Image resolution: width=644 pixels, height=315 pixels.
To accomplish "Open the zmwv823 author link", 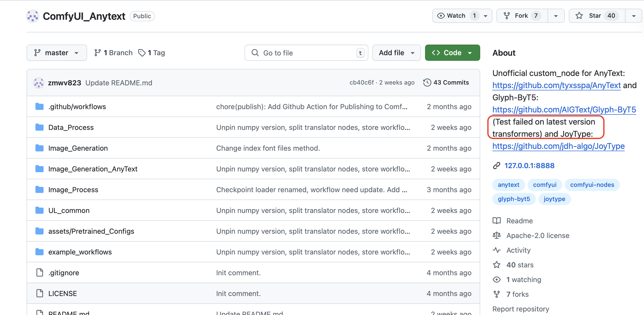I will pyautogui.click(x=65, y=83).
